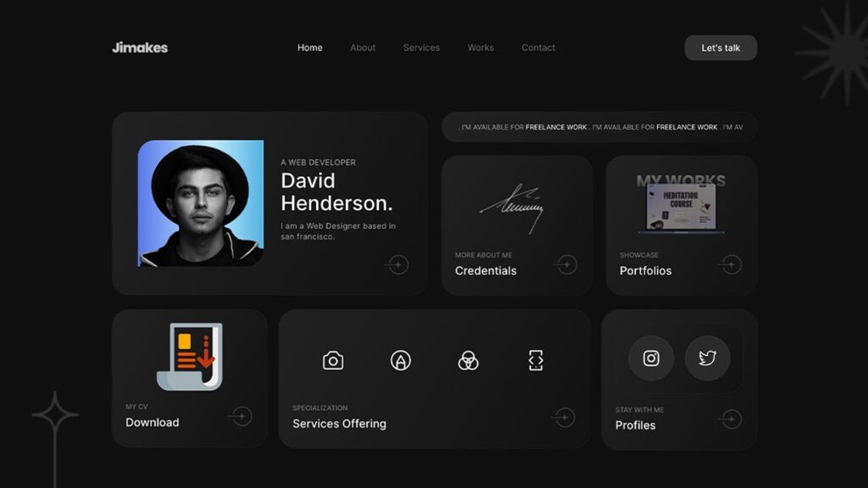Click the arrow icon in David Henderson card
Image resolution: width=868 pixels, height=488 pixels.
point(397,265)
